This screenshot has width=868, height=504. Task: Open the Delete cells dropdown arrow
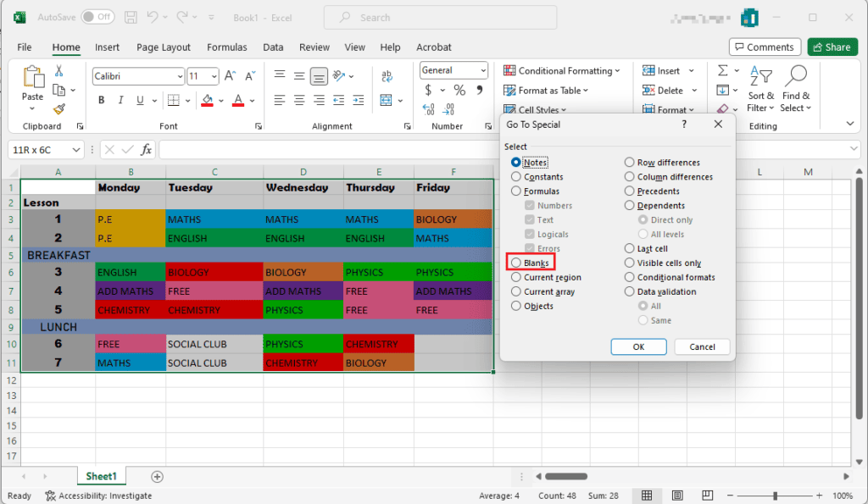tap(694, 90)
